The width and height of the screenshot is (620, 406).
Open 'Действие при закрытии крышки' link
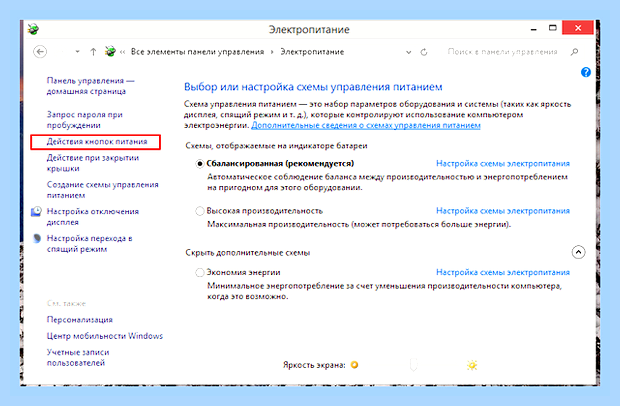93,163
